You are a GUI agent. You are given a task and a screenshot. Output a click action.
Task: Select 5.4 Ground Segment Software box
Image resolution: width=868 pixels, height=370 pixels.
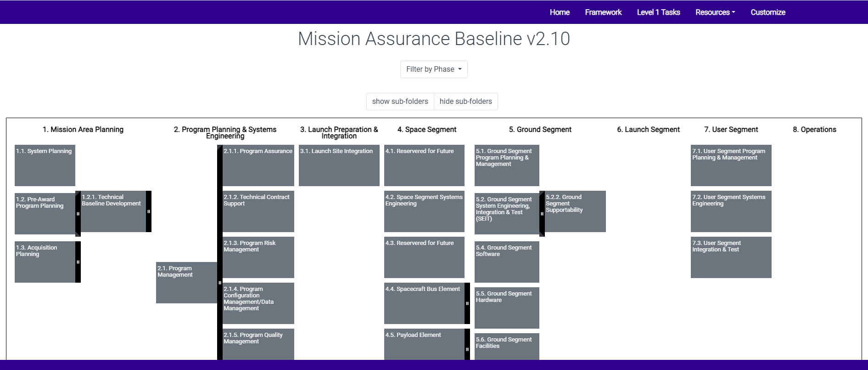coord(507,262)
